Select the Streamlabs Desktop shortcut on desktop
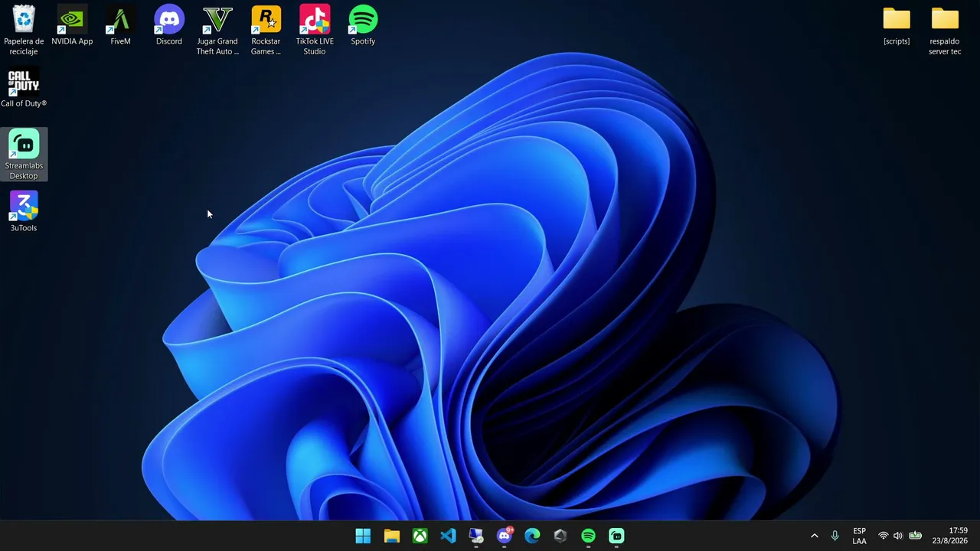The height and width of the screenshot is (551, 980). [x=24, y=155]
